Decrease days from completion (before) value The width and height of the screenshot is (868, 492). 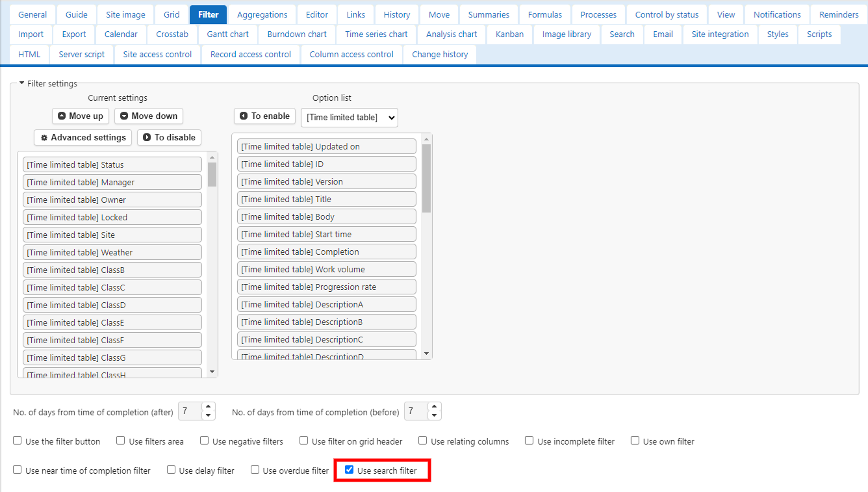[x=435, y=415]
